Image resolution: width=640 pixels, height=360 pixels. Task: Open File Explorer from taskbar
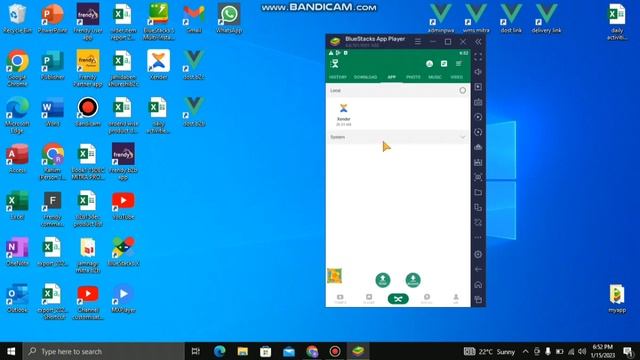(242, 351)
